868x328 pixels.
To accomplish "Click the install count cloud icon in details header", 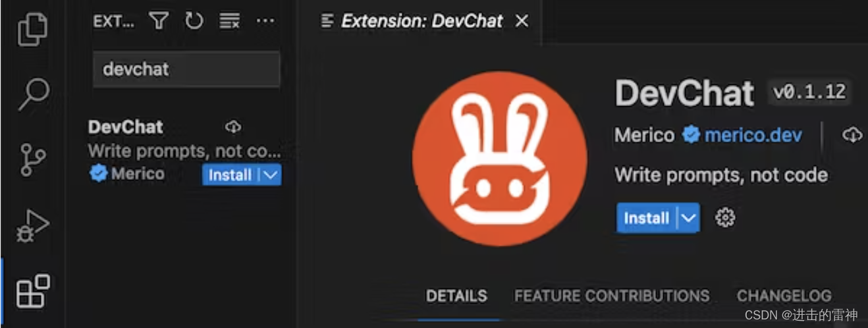I will point(852,136).
